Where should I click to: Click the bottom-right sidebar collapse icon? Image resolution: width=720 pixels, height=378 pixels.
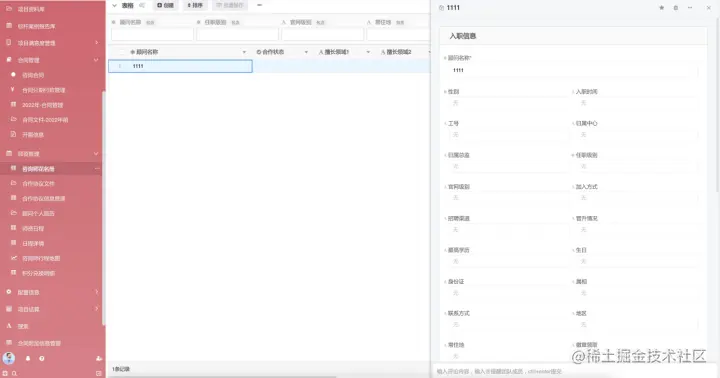[x=98, y=373]
